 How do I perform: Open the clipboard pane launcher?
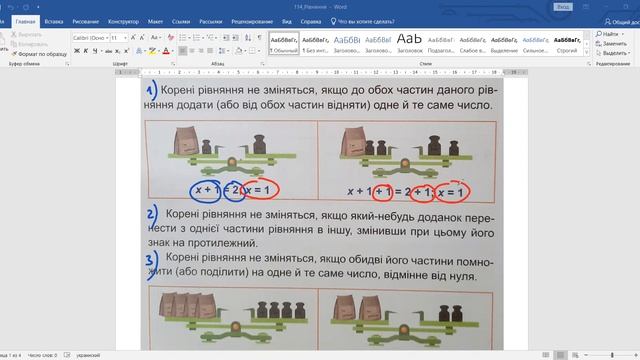pyautogui.click(x=67, y=64)
